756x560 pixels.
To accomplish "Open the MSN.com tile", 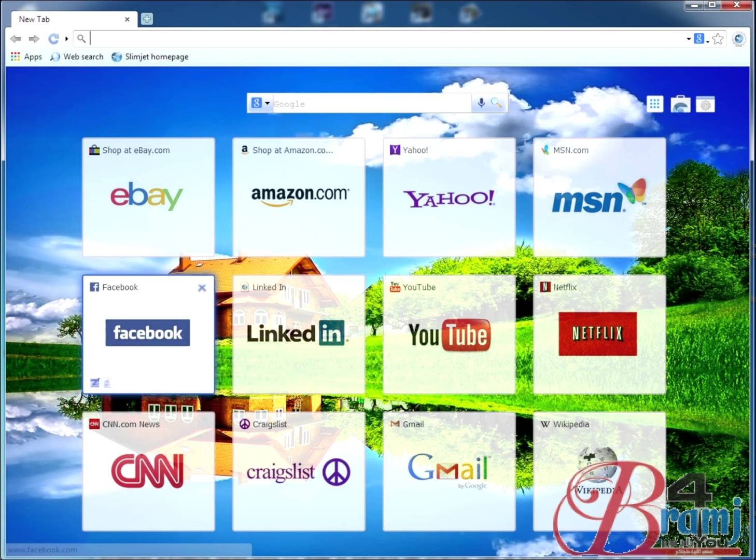I will [600, 197].
